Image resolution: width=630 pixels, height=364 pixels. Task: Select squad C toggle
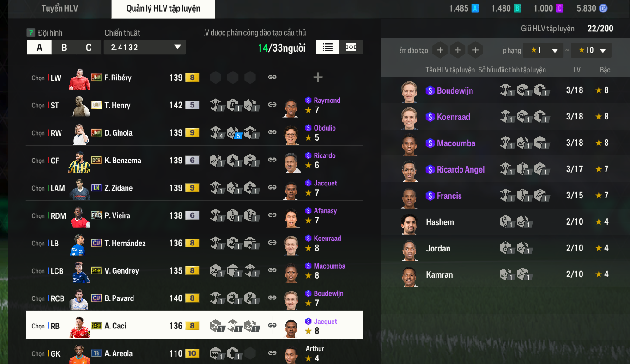click(x=89, y=48)
